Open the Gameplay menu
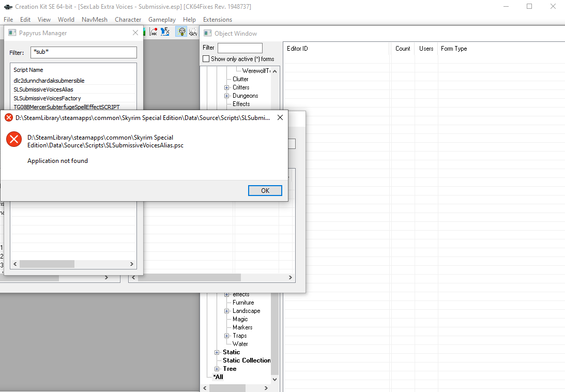 162,20
